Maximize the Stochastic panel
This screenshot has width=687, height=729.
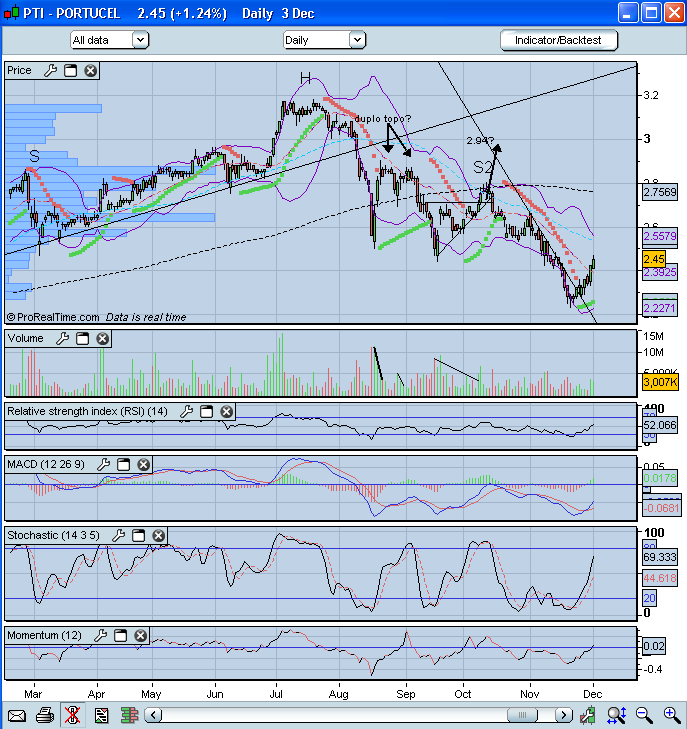(139, 536)
